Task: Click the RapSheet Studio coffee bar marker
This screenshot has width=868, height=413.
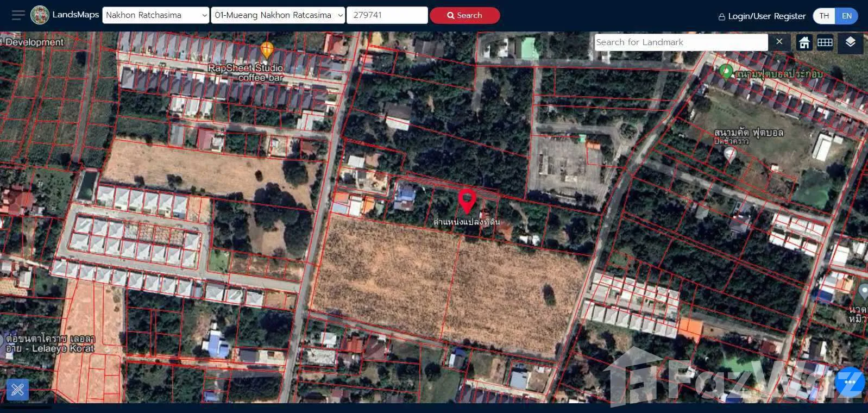Action: pyautogui.click(x=267, y=50)
